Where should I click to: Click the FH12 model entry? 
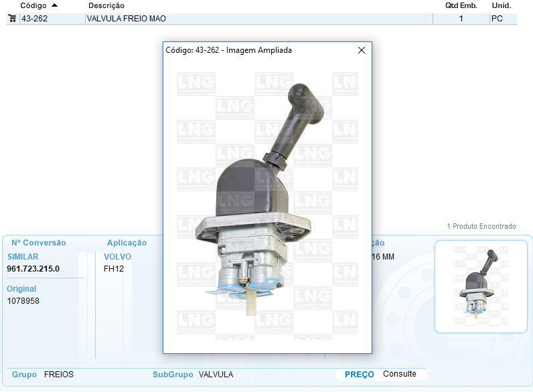(114, 269)
